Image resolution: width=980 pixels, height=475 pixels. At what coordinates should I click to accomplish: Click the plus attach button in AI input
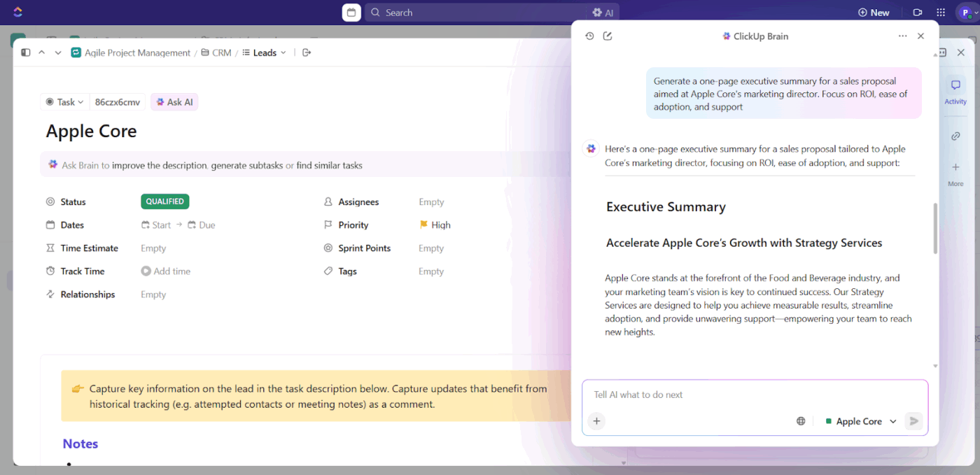(x=596, y=421)
